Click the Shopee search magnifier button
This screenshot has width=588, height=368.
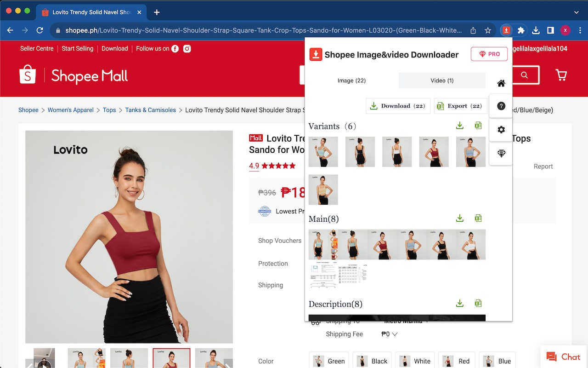[x=524, y=75]
